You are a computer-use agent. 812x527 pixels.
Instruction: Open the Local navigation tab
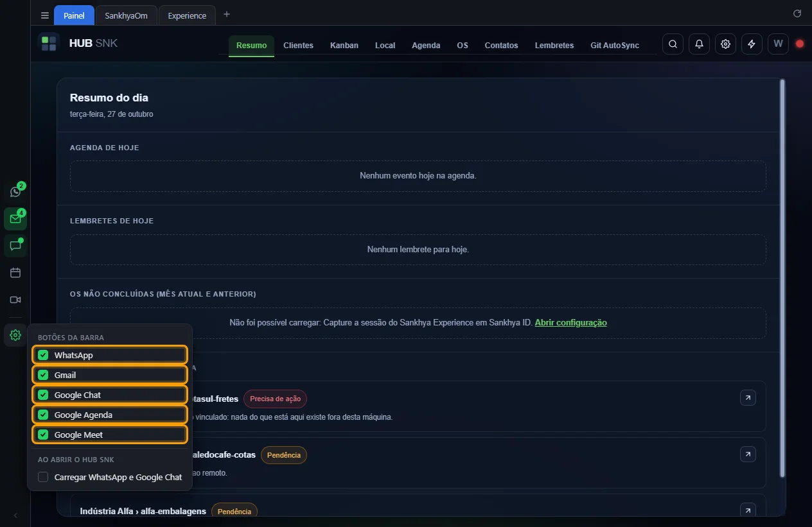click(x=385, y=46)
